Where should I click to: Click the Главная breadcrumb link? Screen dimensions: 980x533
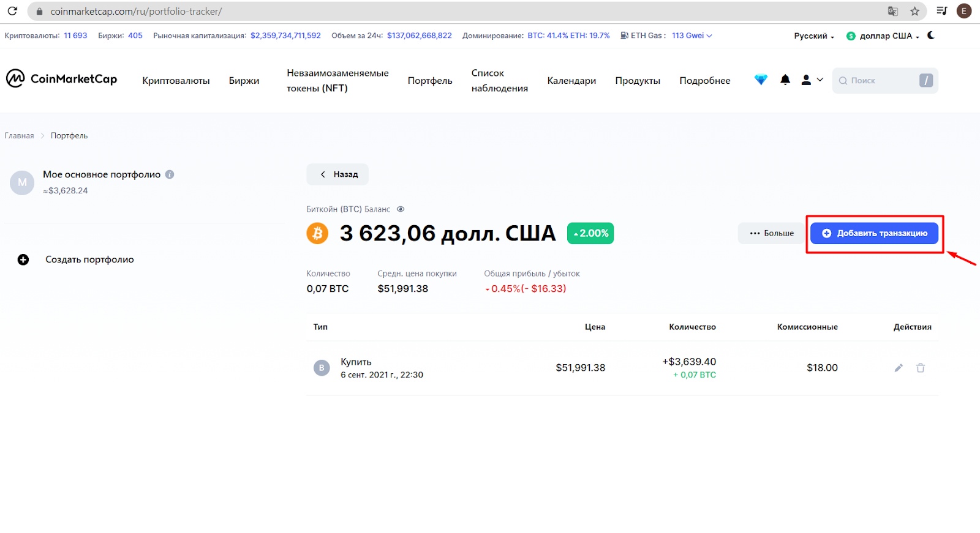(x=20, y=136)
